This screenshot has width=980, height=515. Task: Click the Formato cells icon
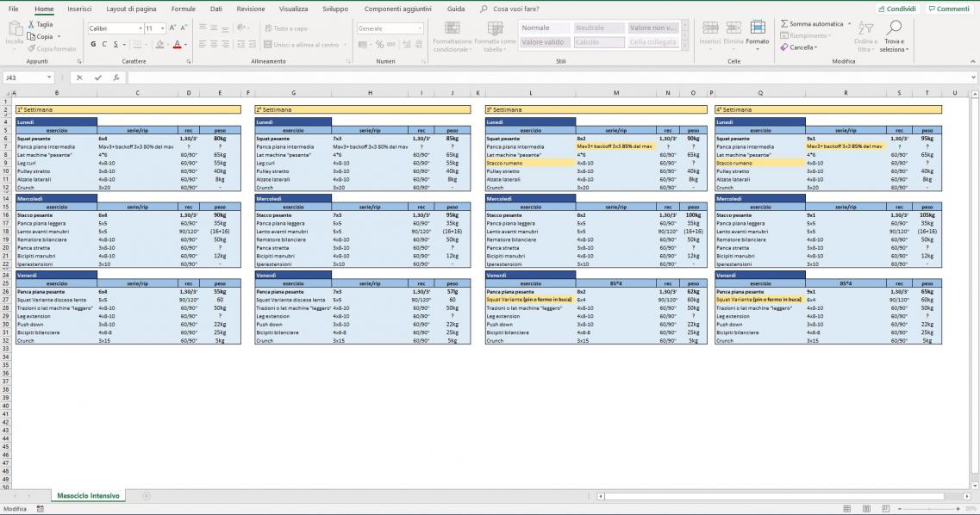pyautogui.click(x=757, y=33)
